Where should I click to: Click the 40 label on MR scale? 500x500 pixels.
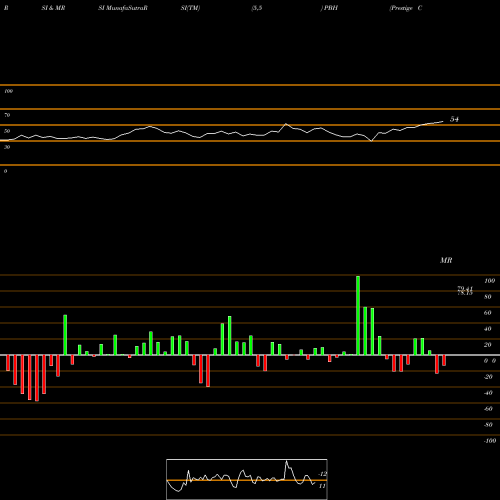tap(488, 329)
